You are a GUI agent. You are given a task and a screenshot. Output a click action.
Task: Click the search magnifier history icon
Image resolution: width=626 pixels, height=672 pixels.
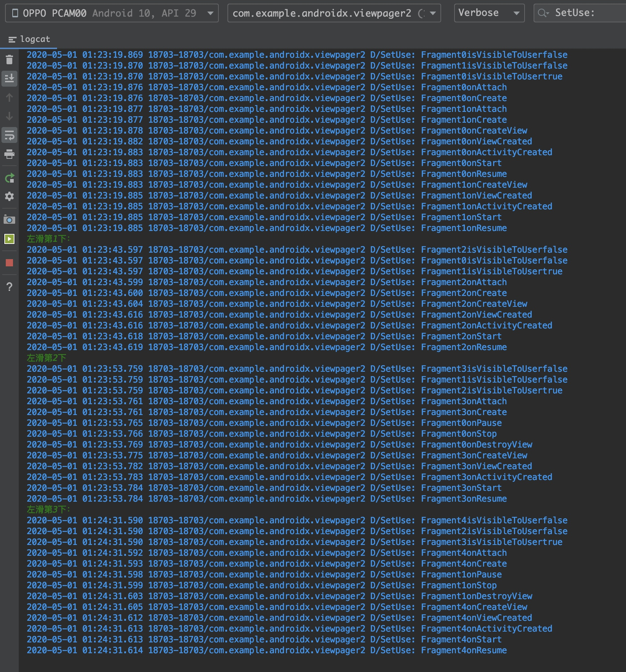(x=543, y=13)
